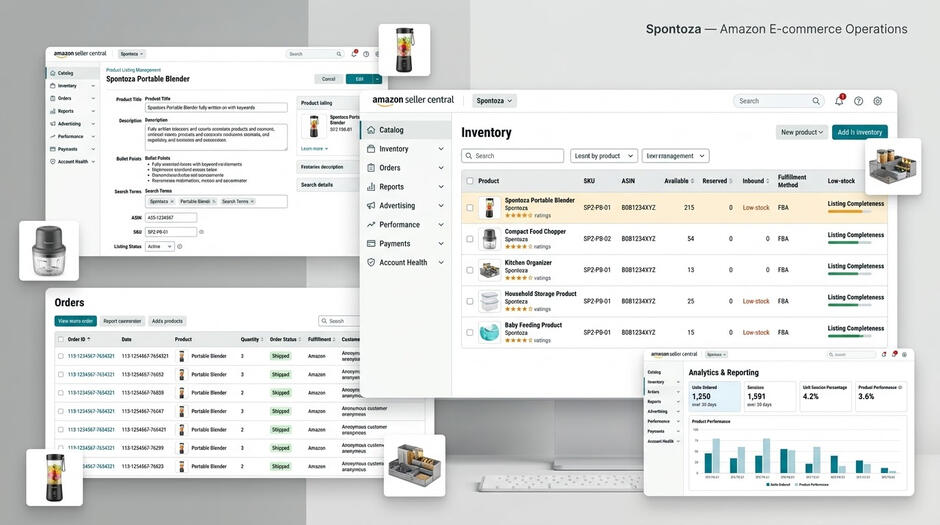Open arrow dropdown beside Edit button
The height and width of the screenshot is (525, 940).
coord(377,79)
